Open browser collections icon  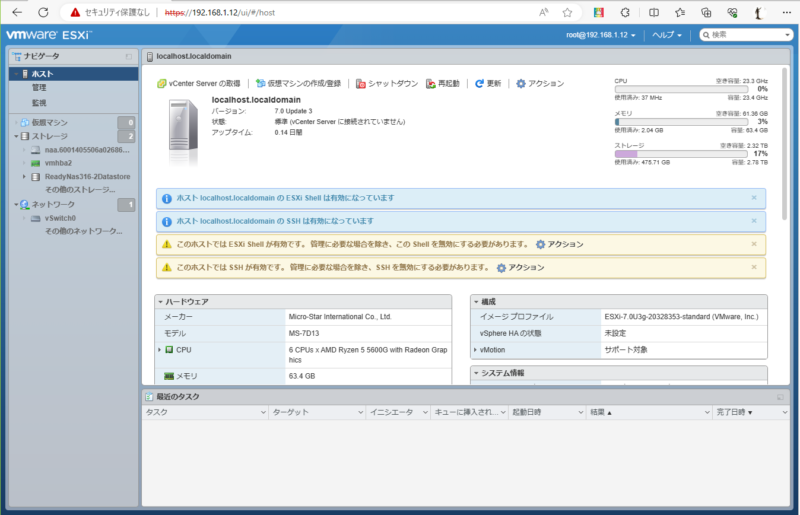pyautogui.click(x=706, y=12)
